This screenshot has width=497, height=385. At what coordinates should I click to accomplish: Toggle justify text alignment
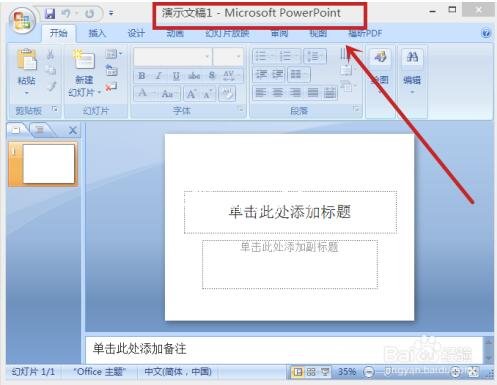(313, 92)
